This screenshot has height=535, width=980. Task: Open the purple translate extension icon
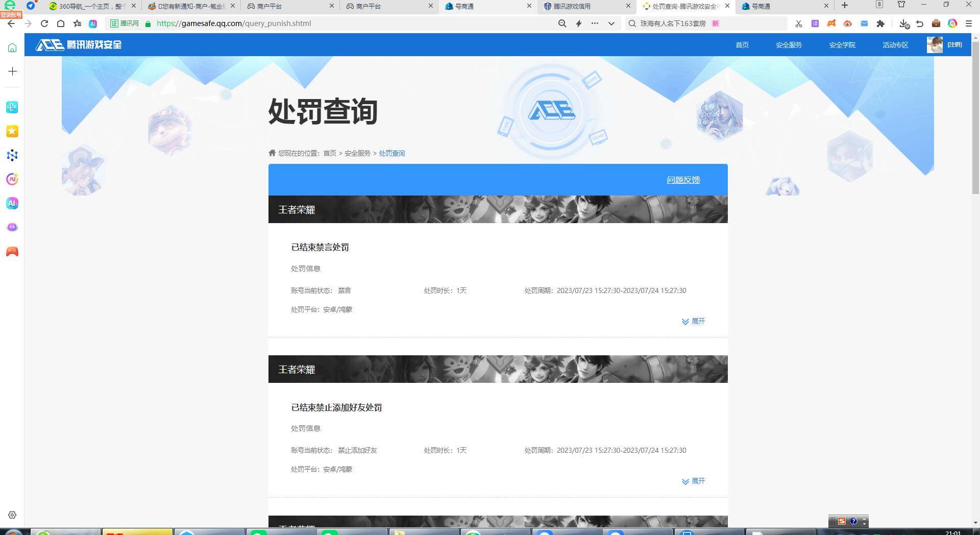(x=815, y=23)
